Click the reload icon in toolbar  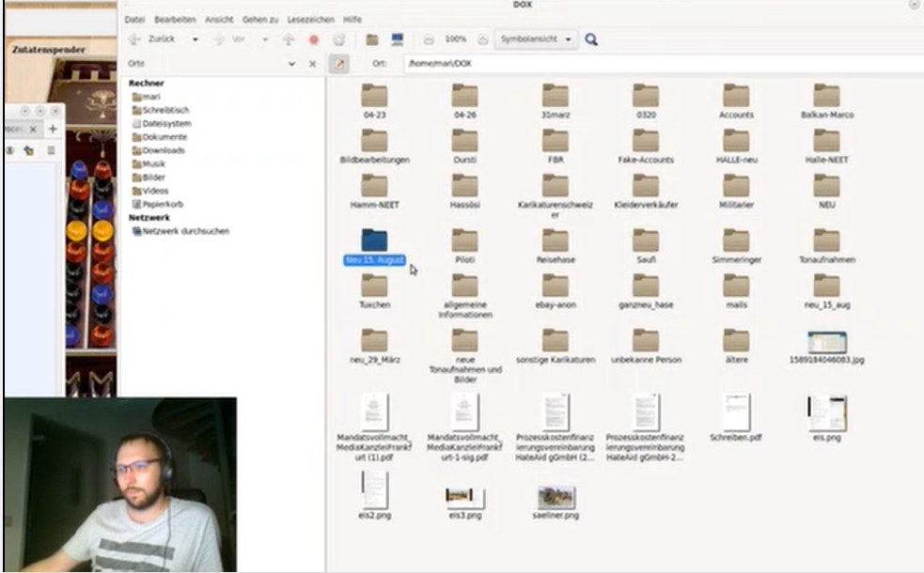338,39
